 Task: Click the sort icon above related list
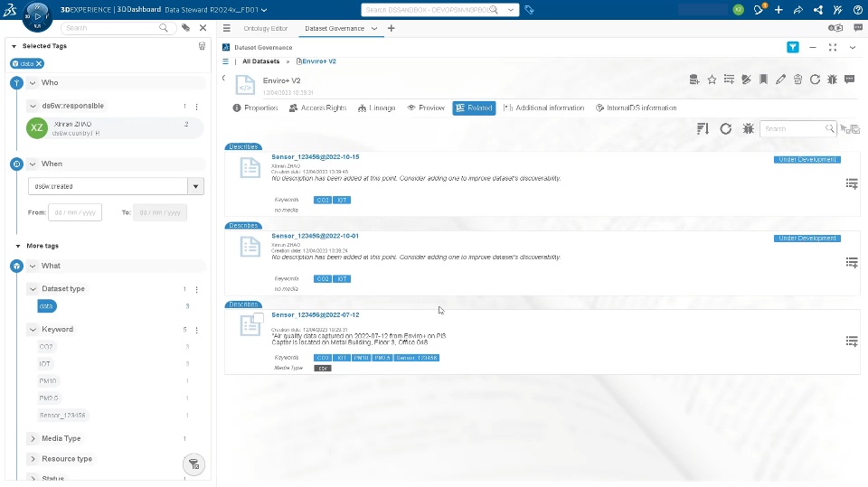coord(703,129)
